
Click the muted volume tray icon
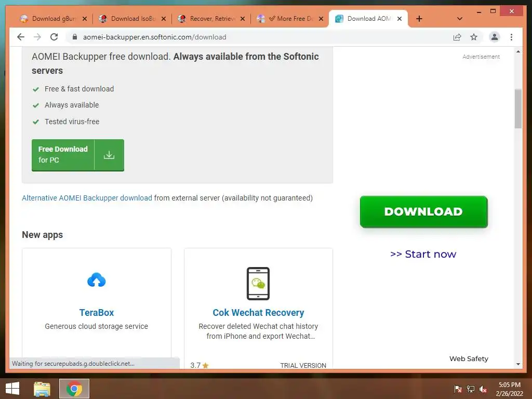pyautogui.click(x=483, y=389)
